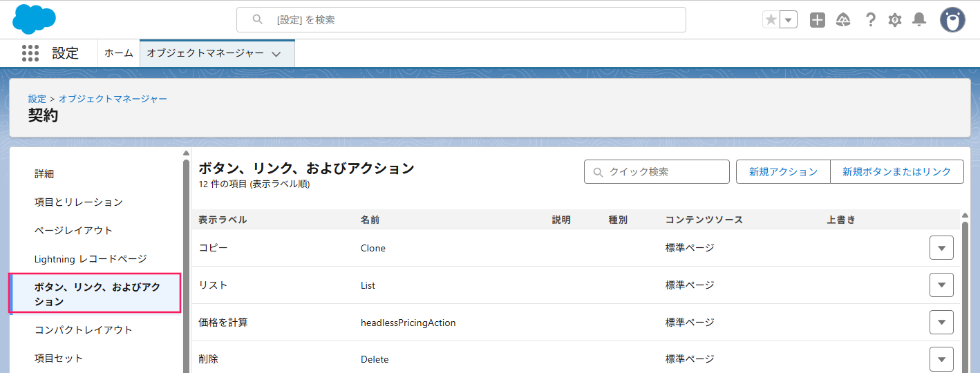Click the 価格を計算 label cell
Screen dimensions: 980x373
point(223,323)
